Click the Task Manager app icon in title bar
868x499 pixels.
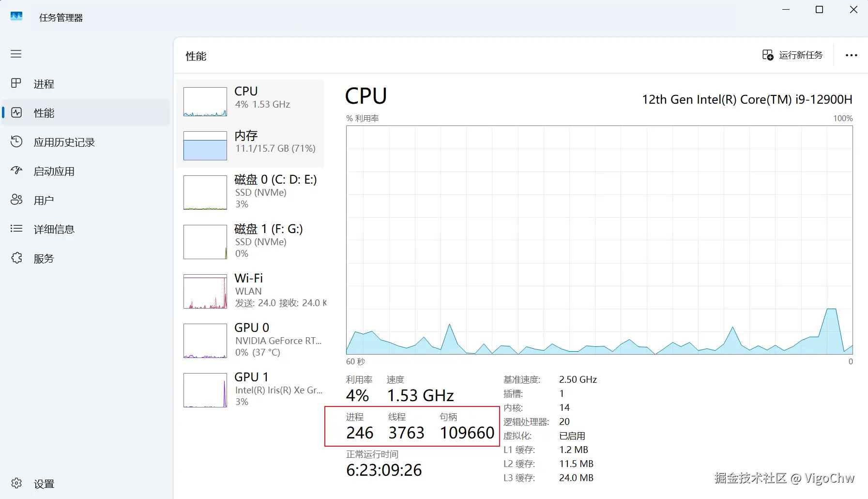tap(16, 16)
